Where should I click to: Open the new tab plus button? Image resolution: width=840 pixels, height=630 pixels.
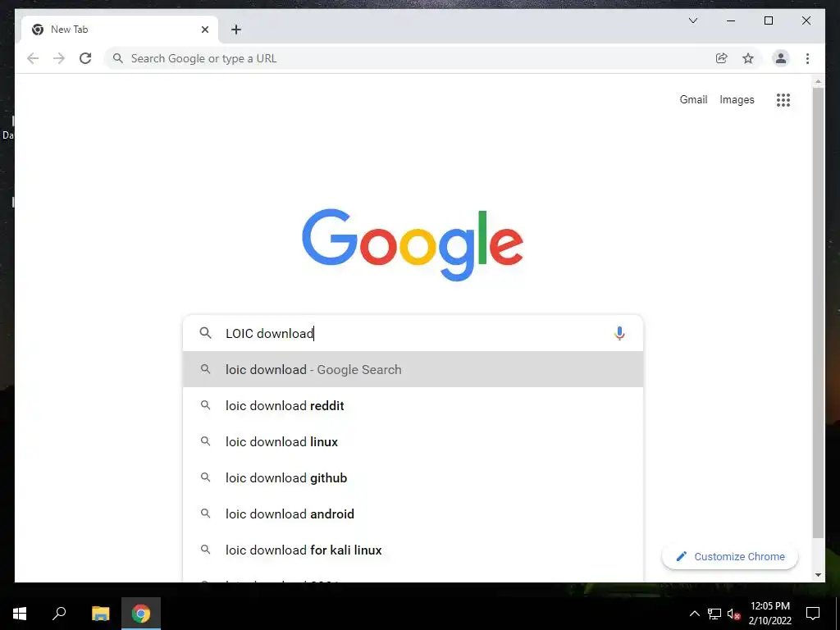(x=236, y=30)
